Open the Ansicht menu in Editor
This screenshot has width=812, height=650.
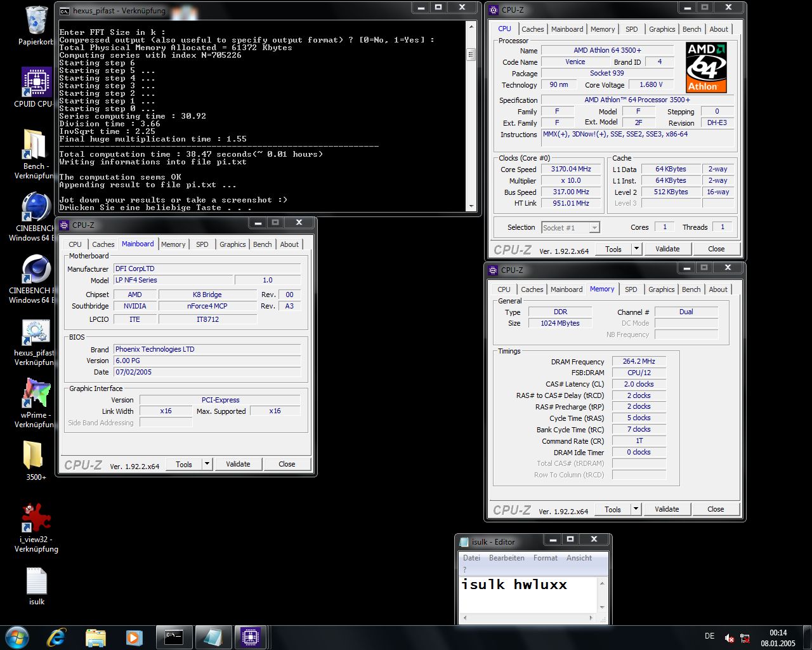click(x=579, y=558)
